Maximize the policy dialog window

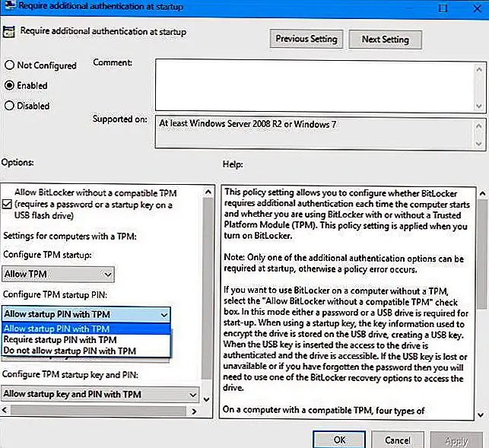(442, 8)
